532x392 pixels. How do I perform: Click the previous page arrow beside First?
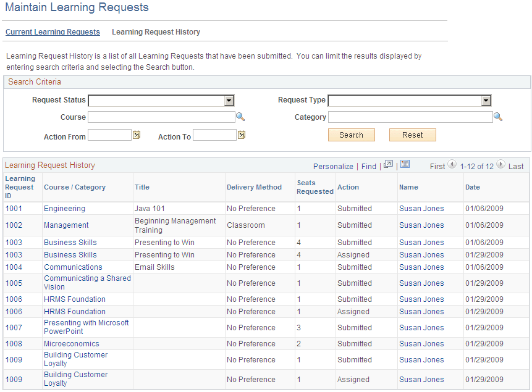pyautogui.click(x=451, y=166)
